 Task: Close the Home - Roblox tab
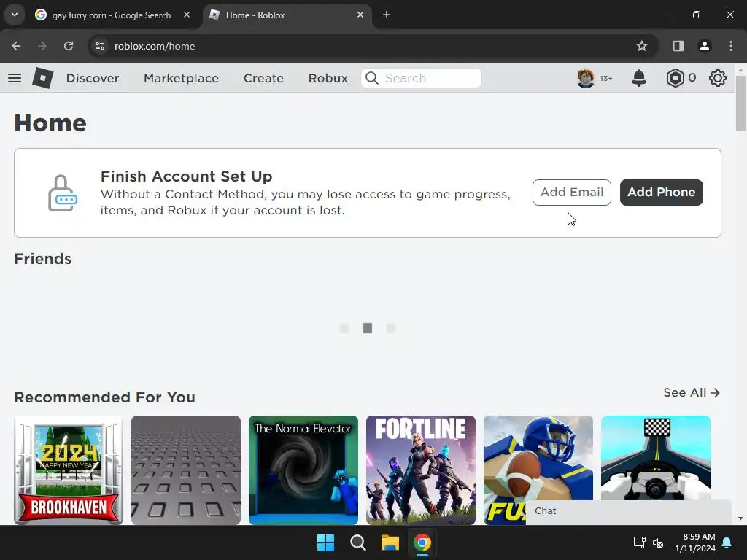pos(360,15)
